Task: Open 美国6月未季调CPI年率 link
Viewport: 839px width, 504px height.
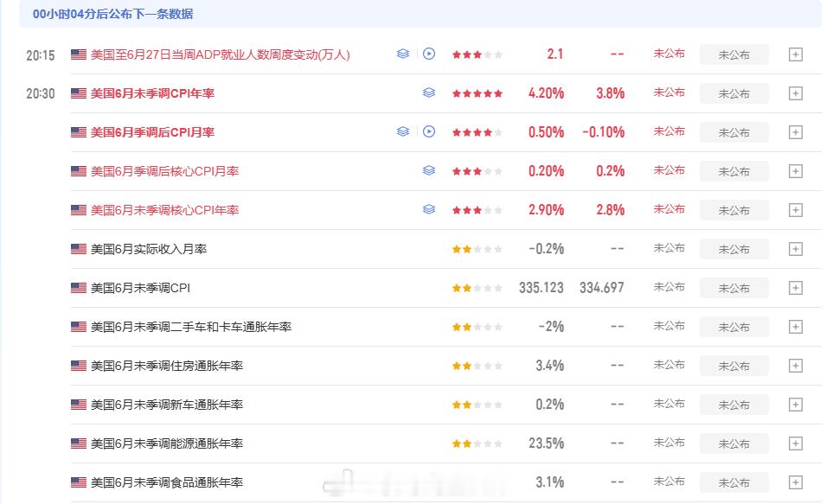Action: point(152,93)
